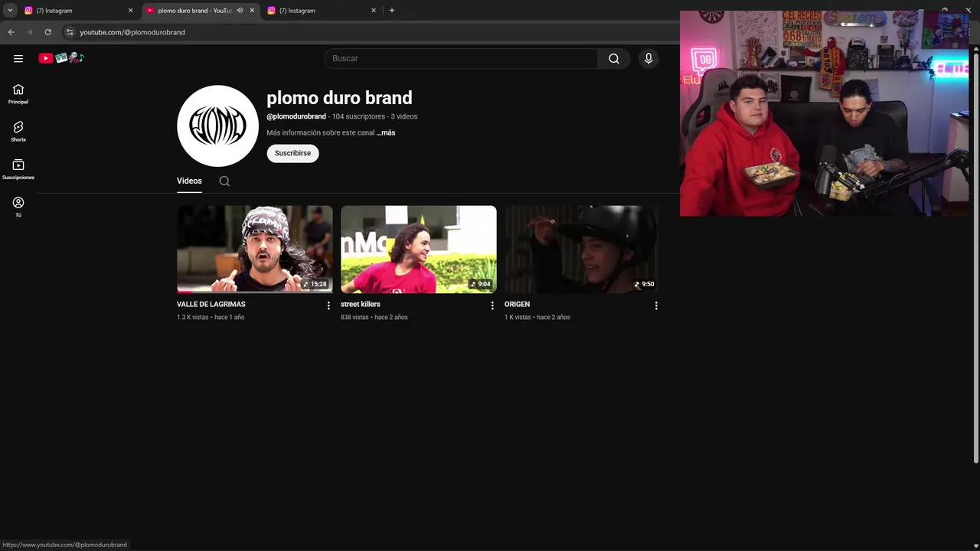Open street killers video title
The image size is (980, 551).
(x=361, y=305)
